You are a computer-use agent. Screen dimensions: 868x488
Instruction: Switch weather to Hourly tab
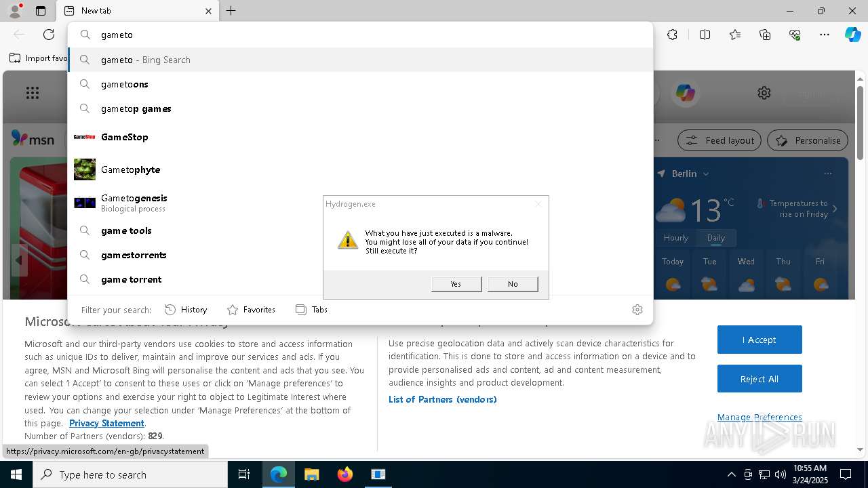point(676,238)
